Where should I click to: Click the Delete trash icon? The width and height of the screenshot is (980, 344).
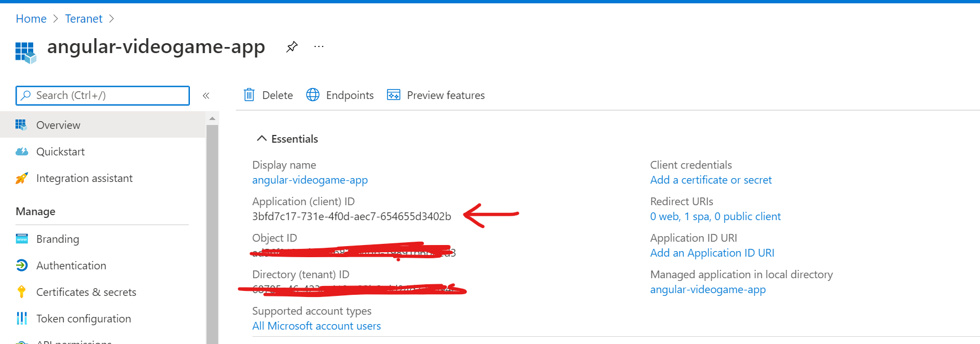point(249,95)
